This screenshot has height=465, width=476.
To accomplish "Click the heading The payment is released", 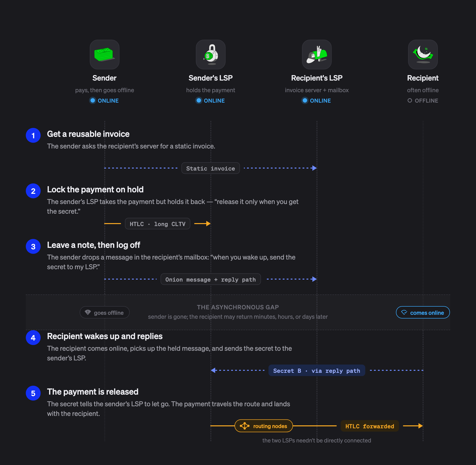I will pos(93,392).
